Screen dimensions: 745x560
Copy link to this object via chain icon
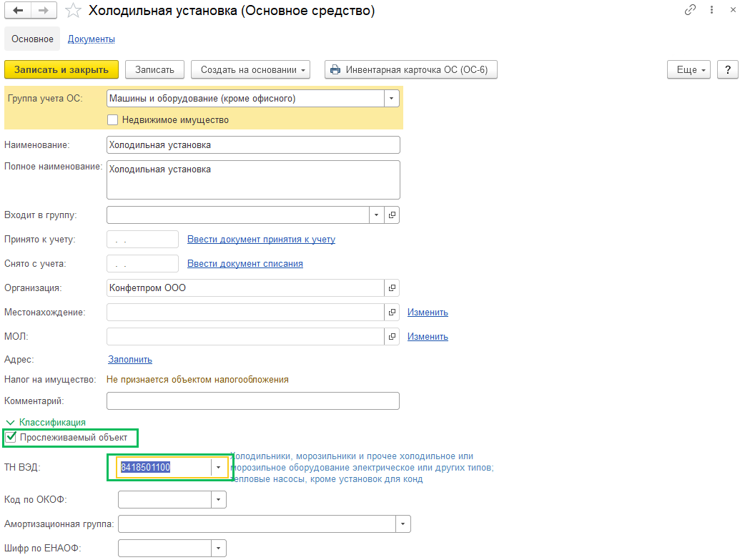click(x=690, y=9)
